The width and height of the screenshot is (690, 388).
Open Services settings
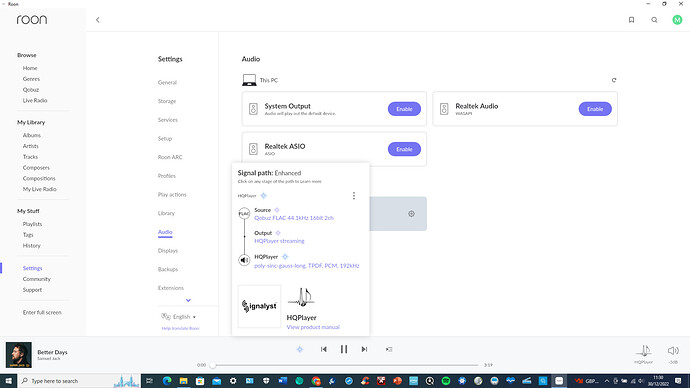pos(168,120)
